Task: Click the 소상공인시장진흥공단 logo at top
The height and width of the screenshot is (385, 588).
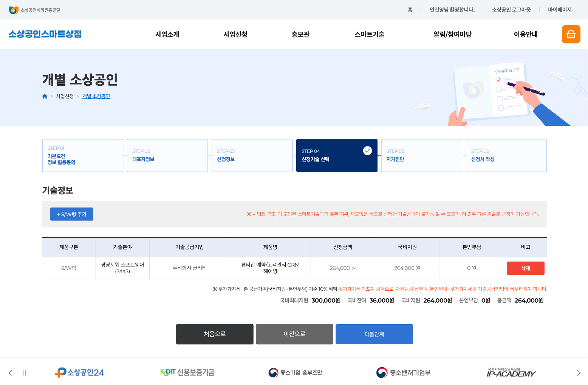Action: [35, 10]
